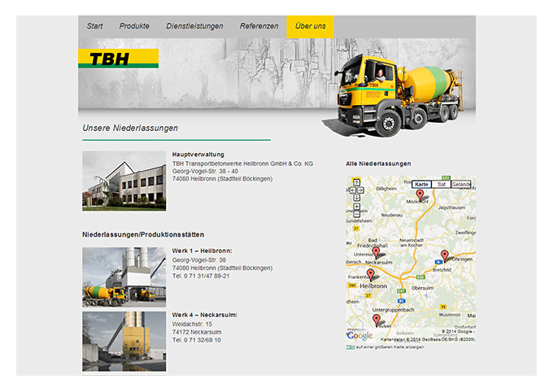Image resolution: width=553 pixels, height=392 pixels.
Task: Open the Dienstleistungen menu item
Action: tap(194, 26)
